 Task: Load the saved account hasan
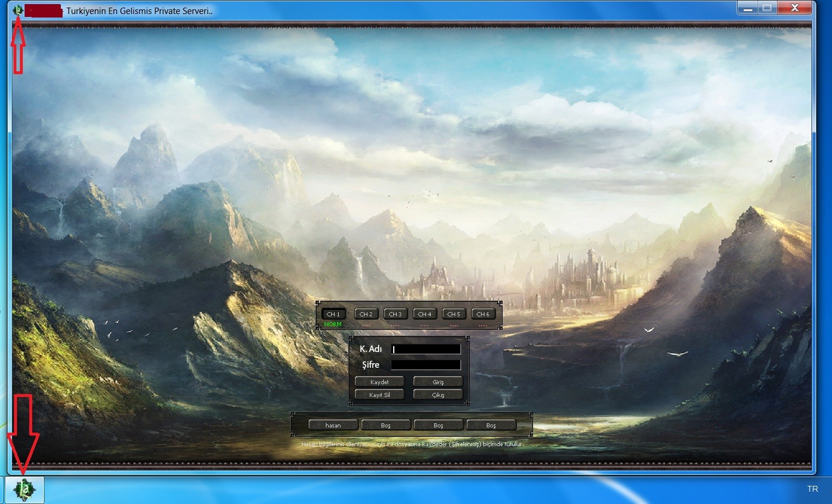[333, 425]
